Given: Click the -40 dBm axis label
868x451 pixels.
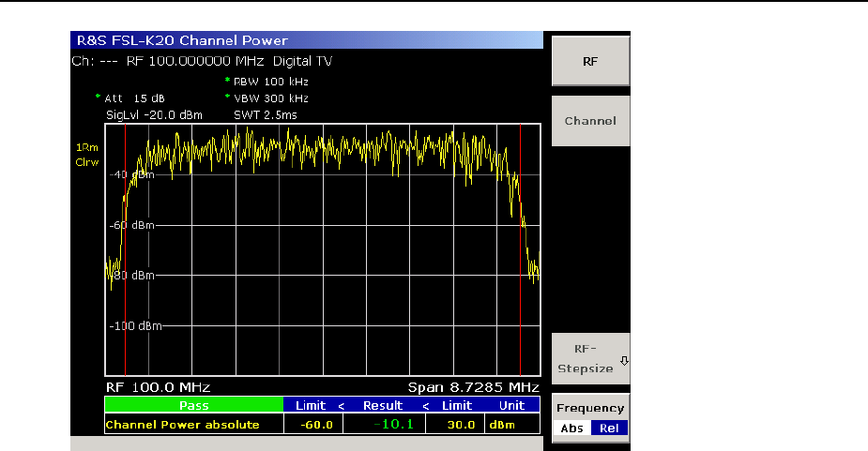Looking at the screenshot, I should (x=131, y=174).
